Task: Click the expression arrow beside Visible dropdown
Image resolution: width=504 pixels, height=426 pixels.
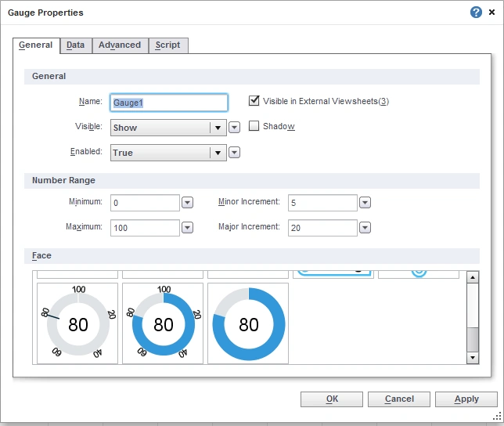Action: [x=234, y=128]
